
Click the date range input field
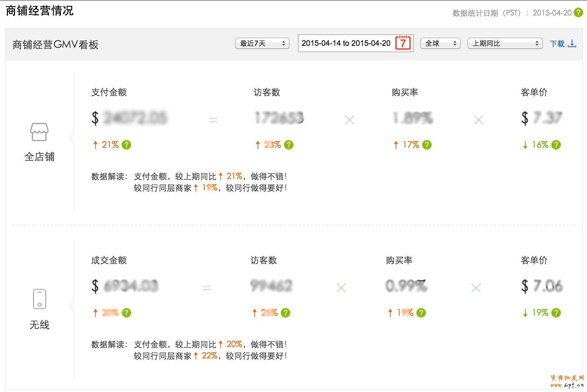346,43
